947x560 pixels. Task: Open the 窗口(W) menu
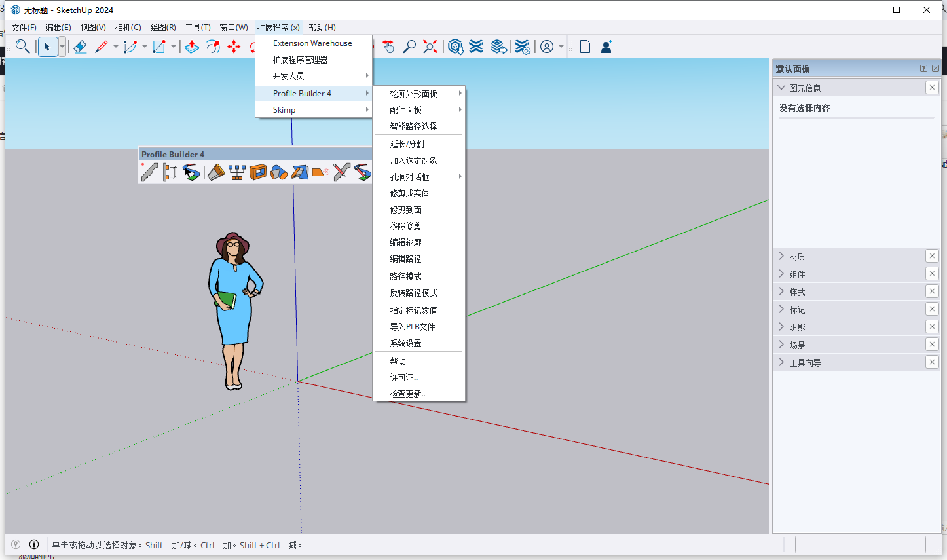point(234,28)
